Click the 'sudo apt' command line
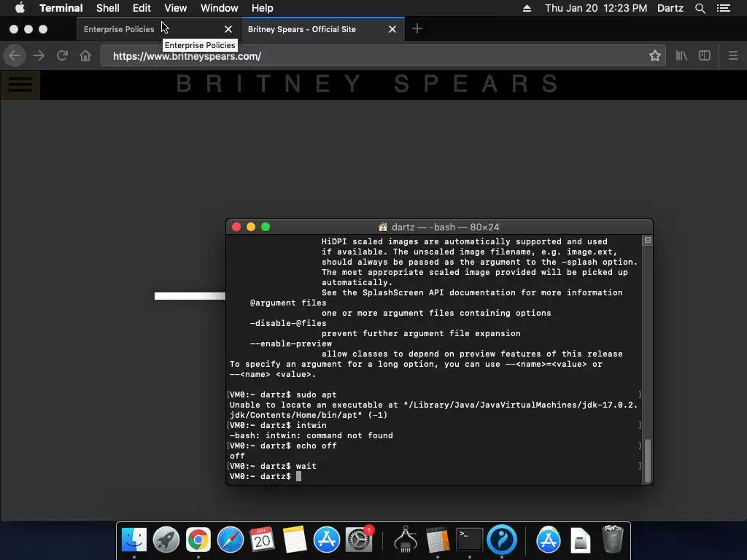 (317, 394)
